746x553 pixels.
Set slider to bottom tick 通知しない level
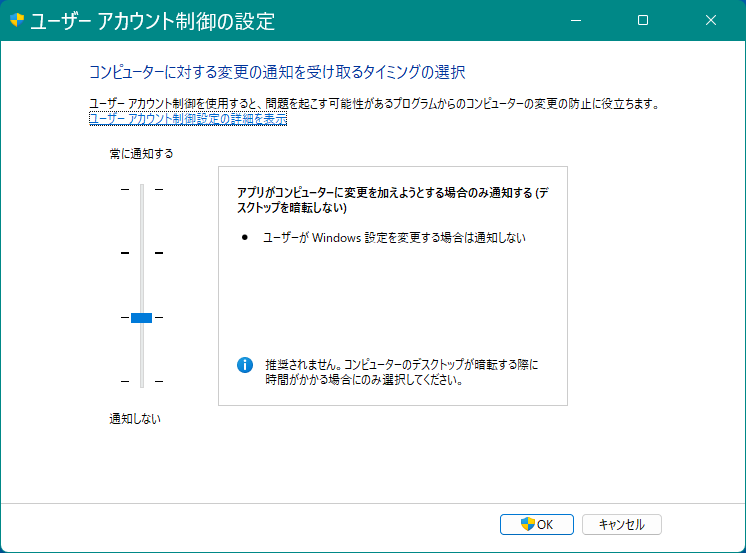pyautogui.click(x=142, y=381)
